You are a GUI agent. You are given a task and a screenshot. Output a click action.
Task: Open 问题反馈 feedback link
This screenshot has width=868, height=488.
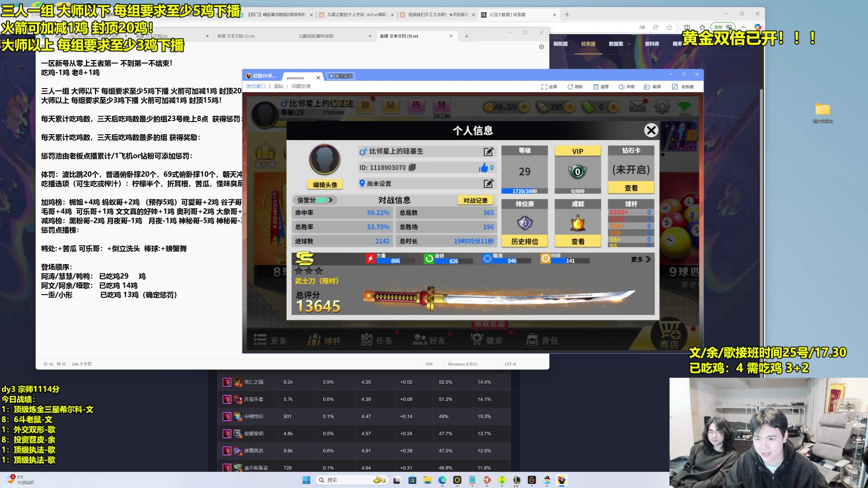301,86
